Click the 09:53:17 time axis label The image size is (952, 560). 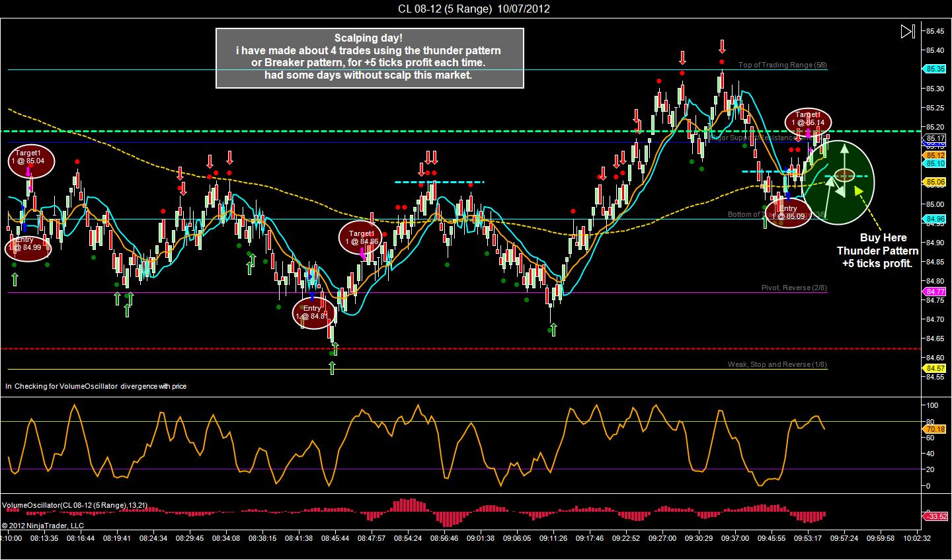(x=808, y=538)
